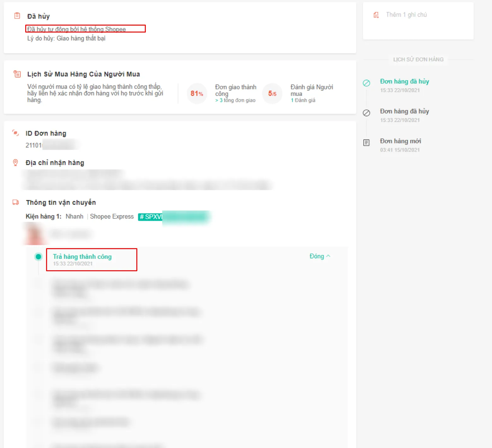Click 'Shopee Express' carrier label

click(x=112, y=216)
